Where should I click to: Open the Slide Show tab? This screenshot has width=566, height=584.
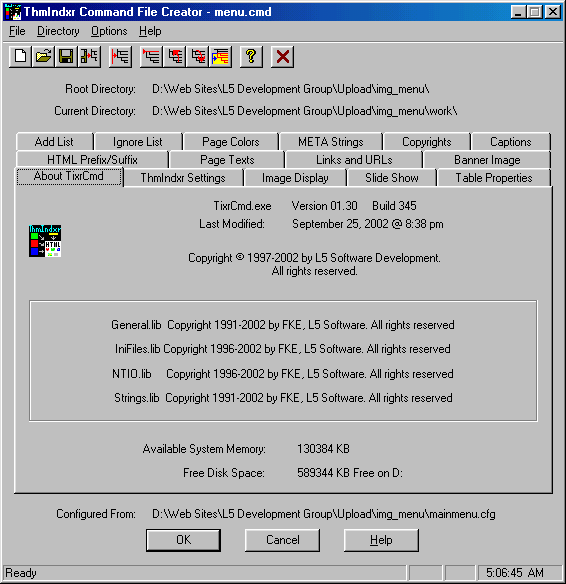[x=392, y=178]
